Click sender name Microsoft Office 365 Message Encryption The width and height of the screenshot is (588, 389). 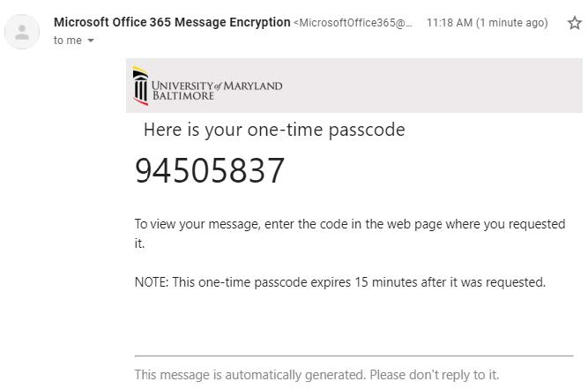coord(172,22)
